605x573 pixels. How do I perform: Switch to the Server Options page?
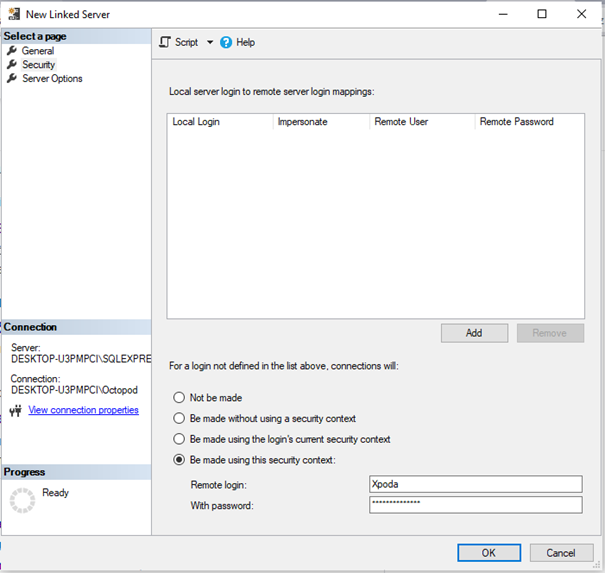(x=52, y=78)
